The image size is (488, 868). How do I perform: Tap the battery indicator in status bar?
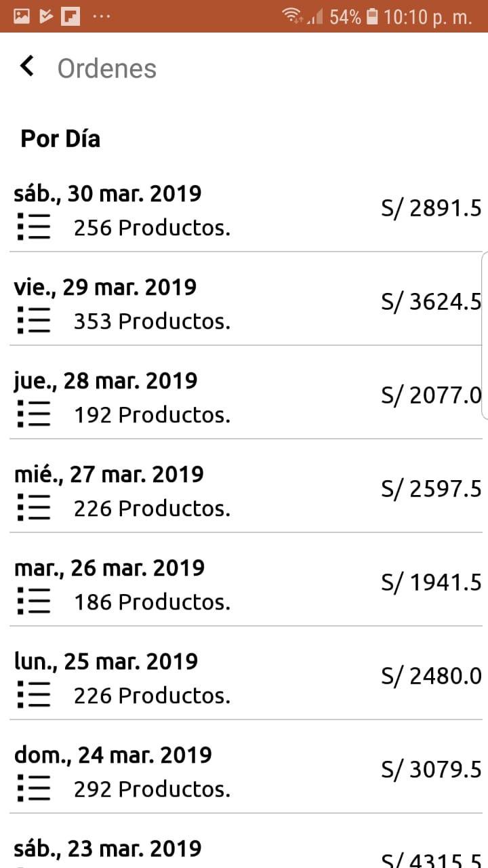tap(371, 16)
